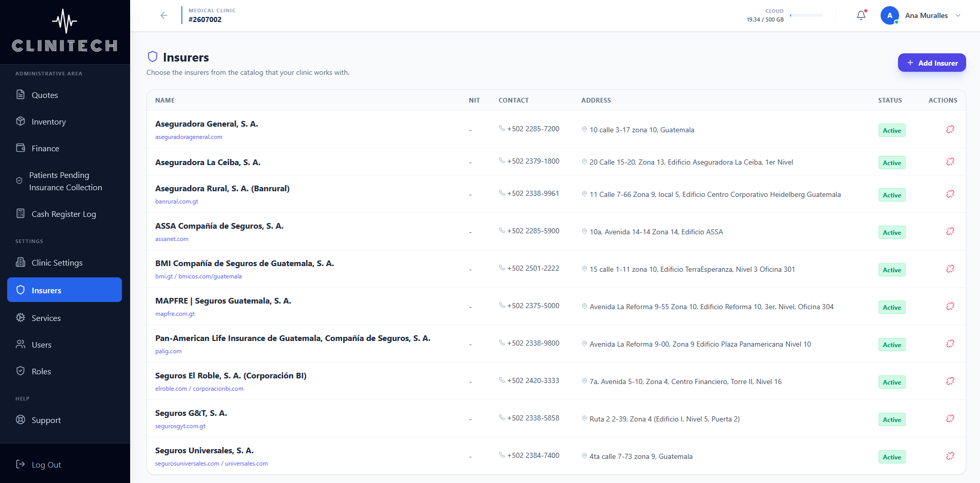This screenshot has width=980, height=483.
Task: Unlink BMI Compañía de Seguros action icon
Action: [950, 269]
